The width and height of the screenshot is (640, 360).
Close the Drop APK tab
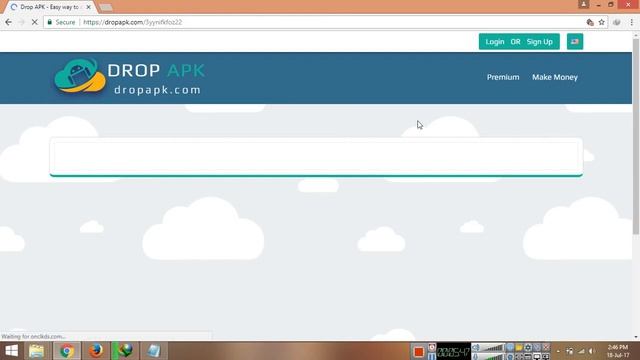click(88, 7)
